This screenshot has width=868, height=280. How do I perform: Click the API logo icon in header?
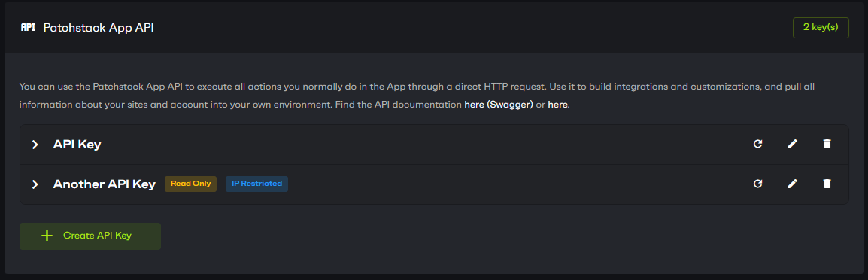pos(28,27)
